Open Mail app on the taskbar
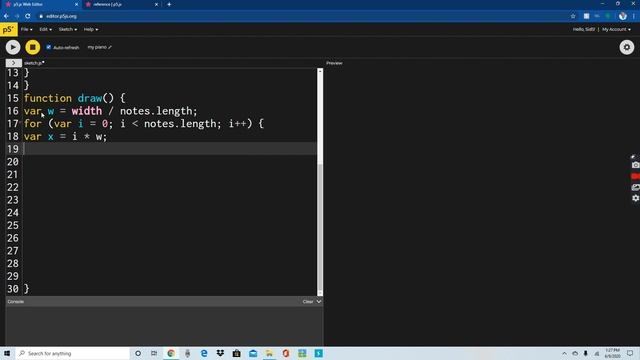This screenshot has height=360, width=640. pos(253,353)
